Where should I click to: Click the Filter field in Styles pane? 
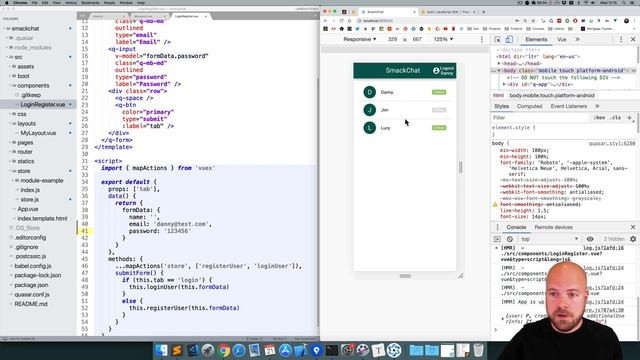coord(541,118)
